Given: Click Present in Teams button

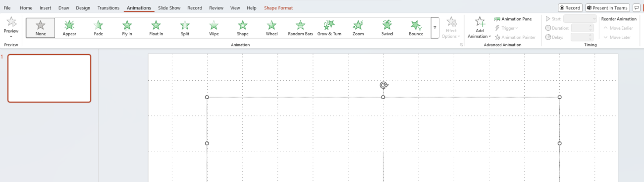Looking at the screenshot, I should pyautogui.click(x=607, y=8).
